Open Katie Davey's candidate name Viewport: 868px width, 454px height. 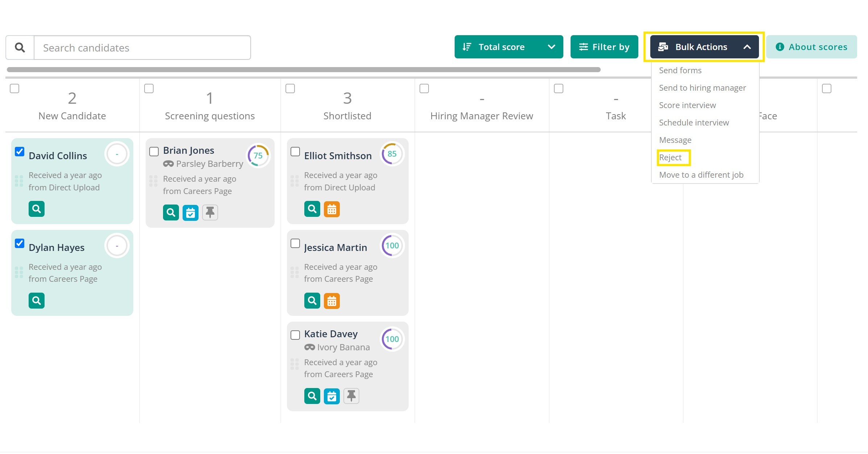331,334
